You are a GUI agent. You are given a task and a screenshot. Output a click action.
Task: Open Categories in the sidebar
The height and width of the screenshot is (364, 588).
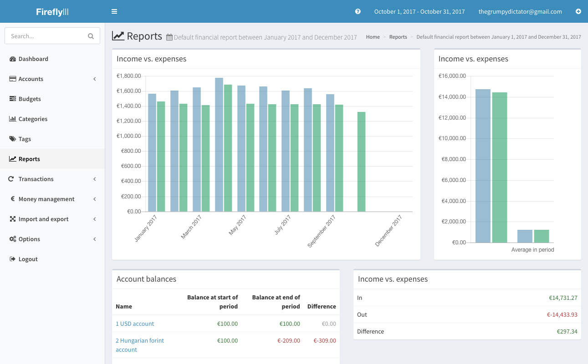33,119
